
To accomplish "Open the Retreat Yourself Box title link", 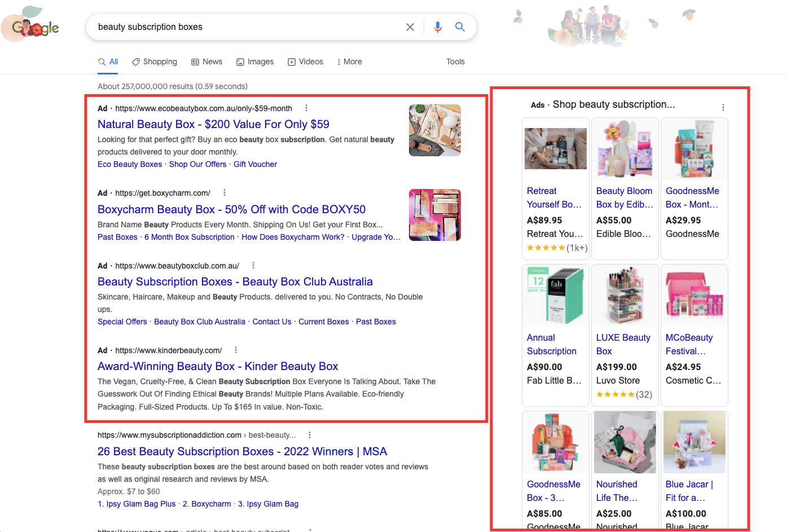I will [554, 198].
